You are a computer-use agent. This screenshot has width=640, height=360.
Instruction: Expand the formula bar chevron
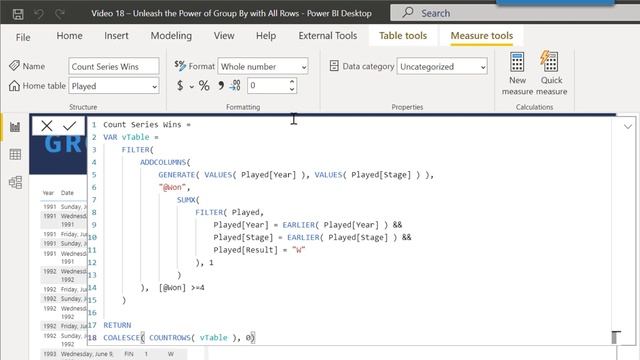coord(628,127)
